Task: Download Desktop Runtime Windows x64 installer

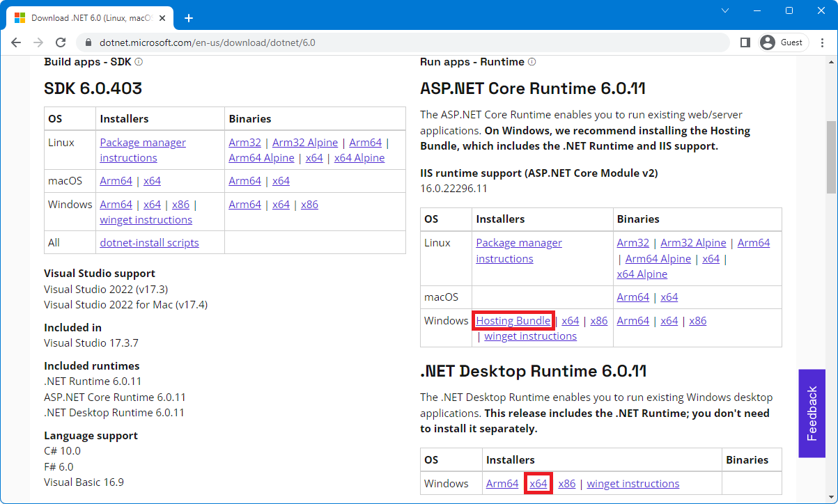Action: (x=538, y=483)
